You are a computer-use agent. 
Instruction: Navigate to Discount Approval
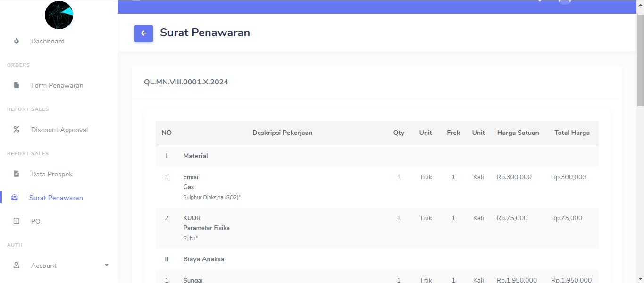pos(59,129)
